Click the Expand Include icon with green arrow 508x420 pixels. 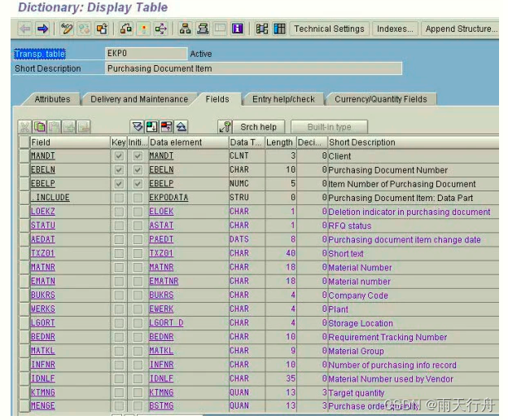pyautogui.click(x=151, y=127)
